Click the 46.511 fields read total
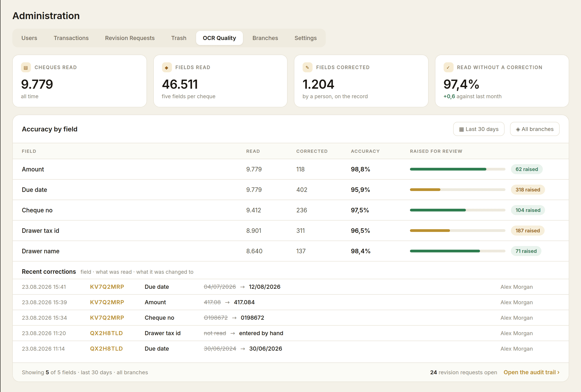 coord(180,84)
